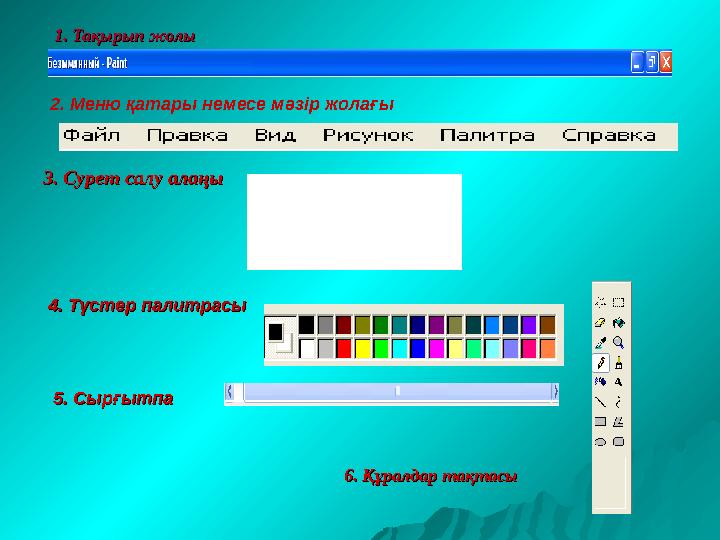Choose the bright red swatch
The image size is (720, 540).
pos(343,349)
